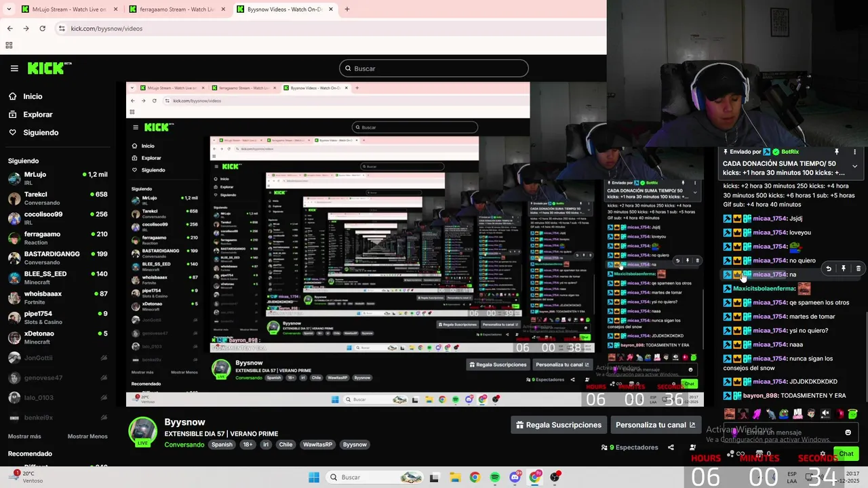This screenshot has width=868, height=488.
Task: Open Discord from the taskbar
Action: pyautogui.click(x=515, y=477)
